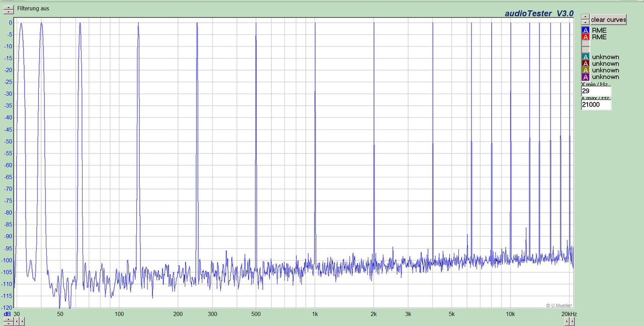Click the 'unknown' label beside the purple slot
The image size is (644, 326).
(x=606, y=77)
